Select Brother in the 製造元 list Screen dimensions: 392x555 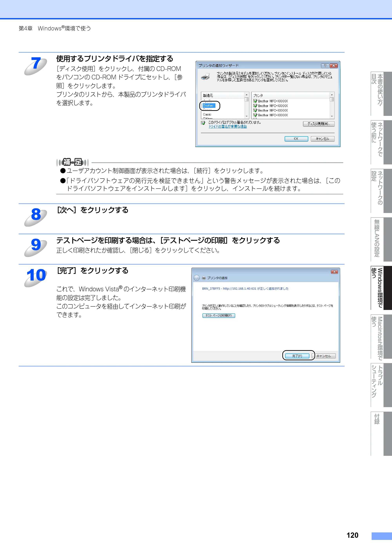click(209, 106)
